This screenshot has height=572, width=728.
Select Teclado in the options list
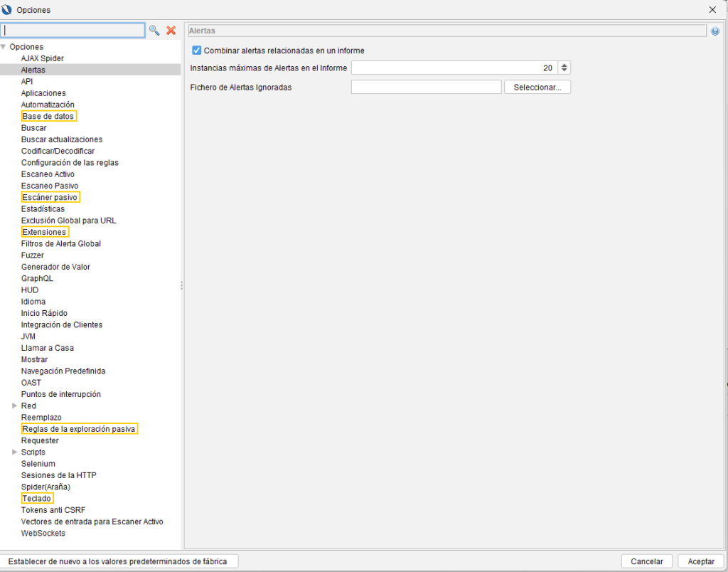click(36, 499)
